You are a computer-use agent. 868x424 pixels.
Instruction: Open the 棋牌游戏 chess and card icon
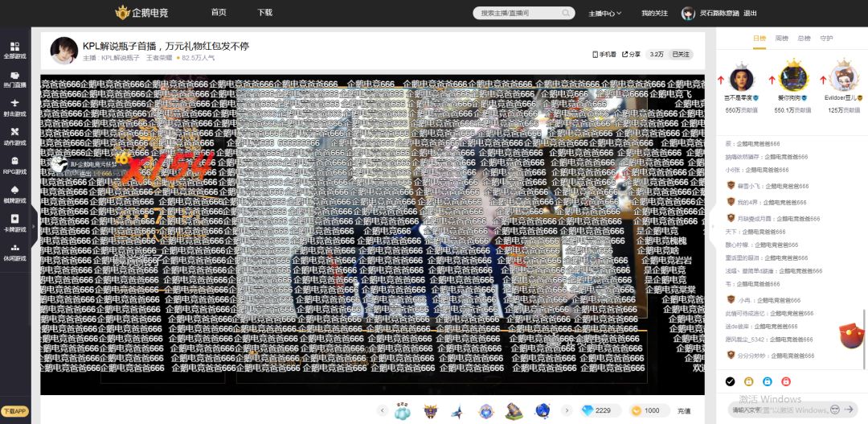[x=15, y=195]
